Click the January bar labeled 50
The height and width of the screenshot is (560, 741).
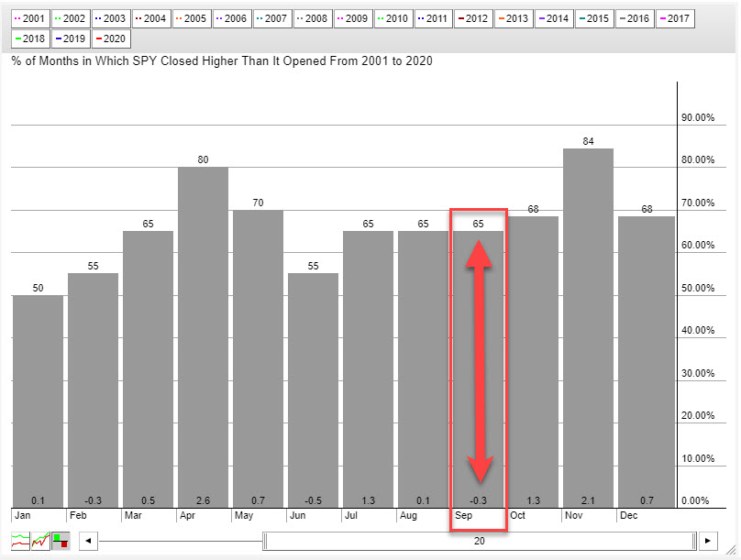click(x=38, y=401)
